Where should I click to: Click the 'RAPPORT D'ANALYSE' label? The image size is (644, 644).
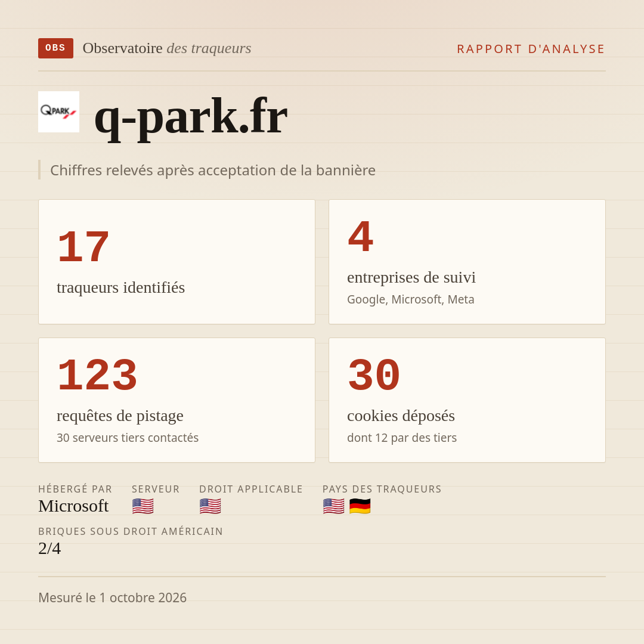[x=531, y=49]
